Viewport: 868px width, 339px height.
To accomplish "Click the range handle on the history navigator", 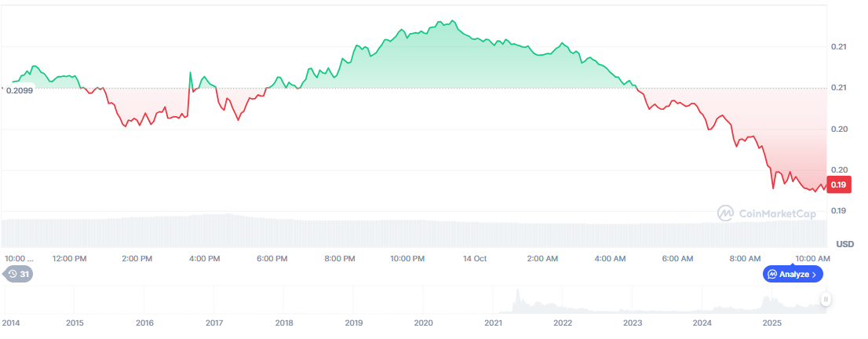I will click(x=826, y=299).
